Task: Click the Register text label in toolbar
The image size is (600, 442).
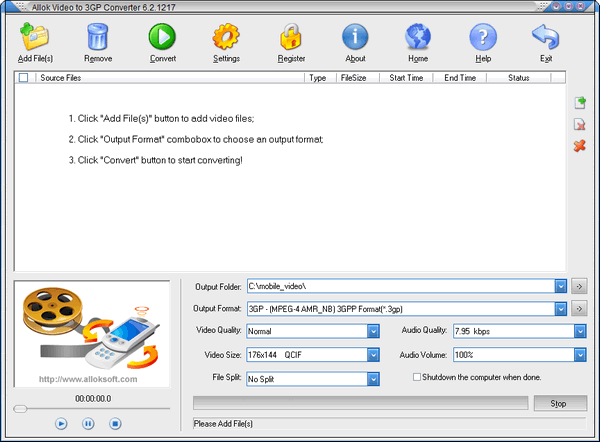Action: click(x=291, y=59)
